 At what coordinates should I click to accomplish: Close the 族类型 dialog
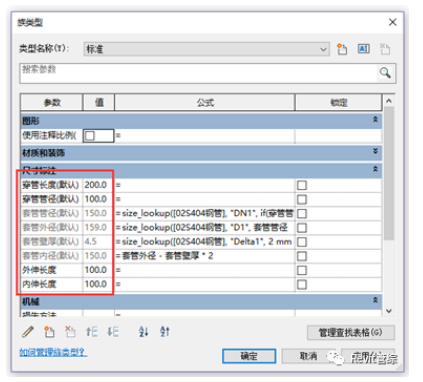(393, 22)
